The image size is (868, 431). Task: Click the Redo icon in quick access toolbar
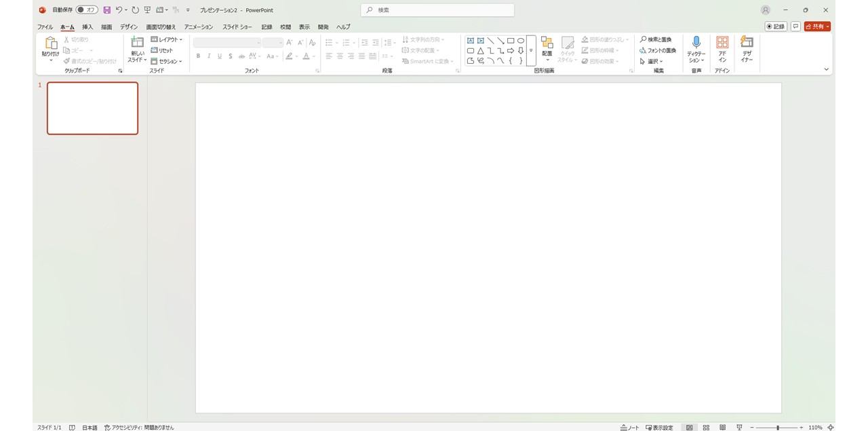(x=135, y=10)
